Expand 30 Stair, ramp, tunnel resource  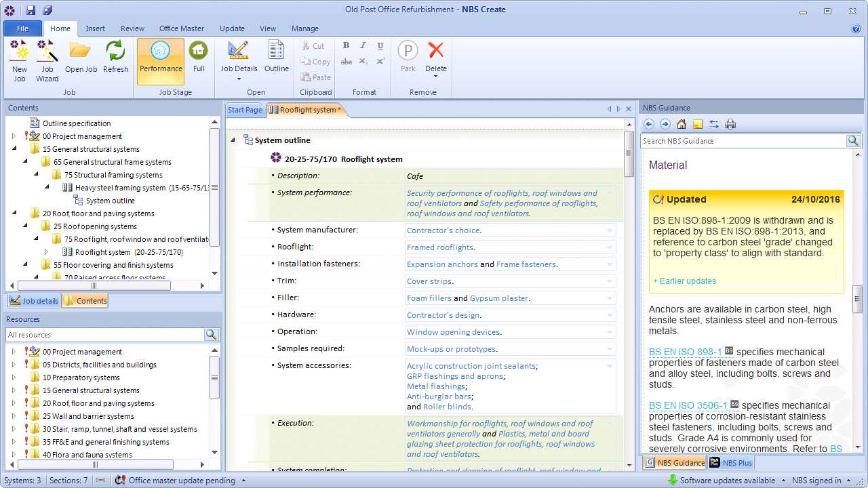(14, 429)
